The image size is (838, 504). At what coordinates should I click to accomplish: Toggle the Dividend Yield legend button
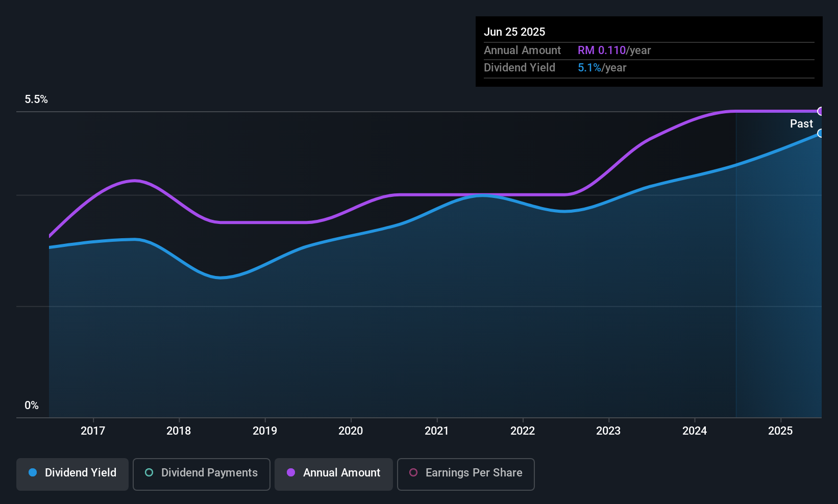(72, 474)
